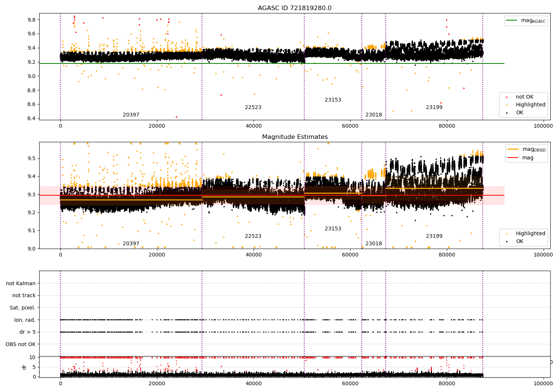The width and height of the screenshot is (560, 392).
Task: Click the red 'not OK' legend marker
Action: point(506,97)
